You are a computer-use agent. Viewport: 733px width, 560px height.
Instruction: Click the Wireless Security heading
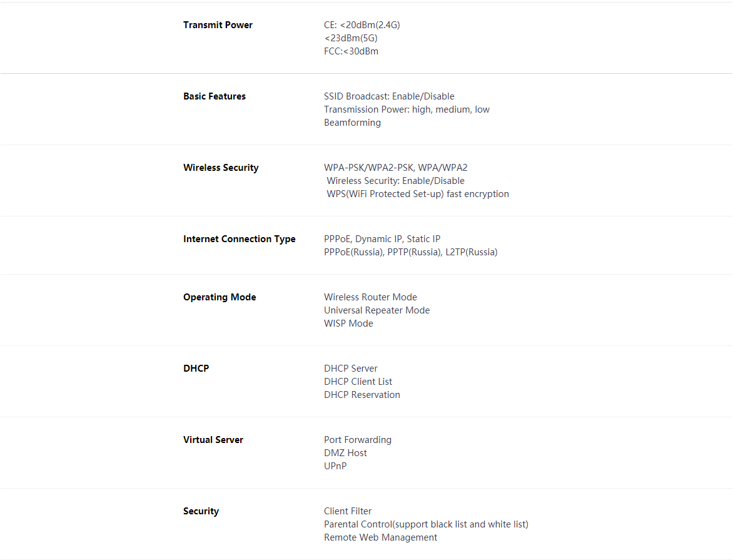[x=221, y=168]
